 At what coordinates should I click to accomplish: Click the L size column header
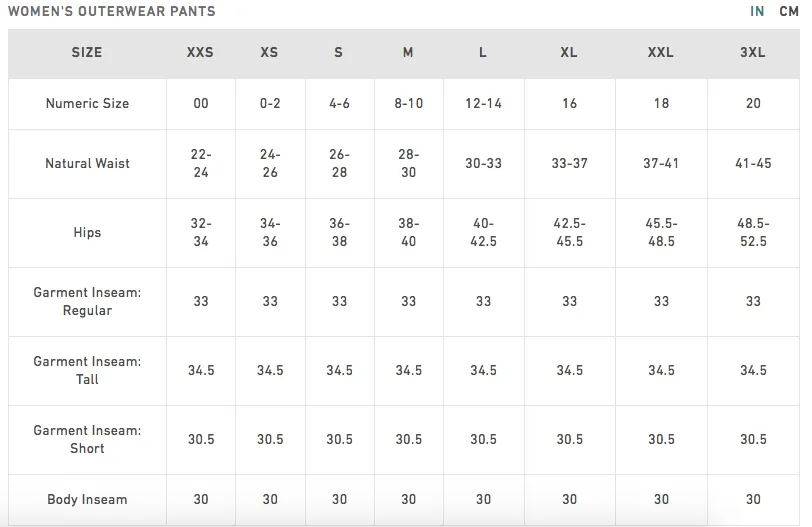(483, 52)
